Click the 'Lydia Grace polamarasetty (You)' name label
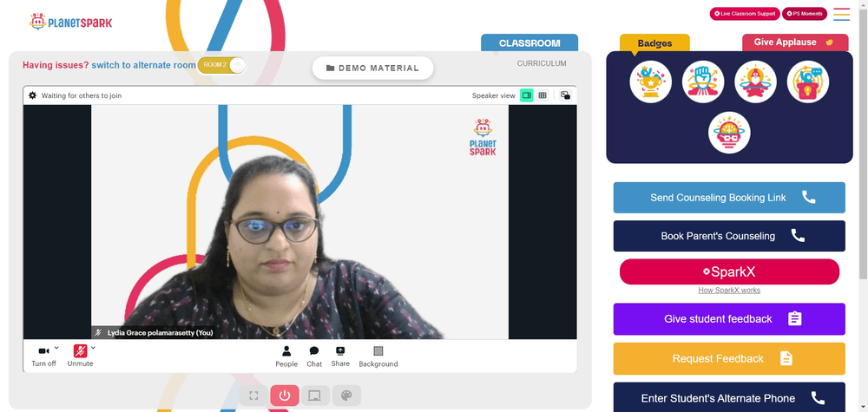 pyautogui.click(x=160, y=333)
